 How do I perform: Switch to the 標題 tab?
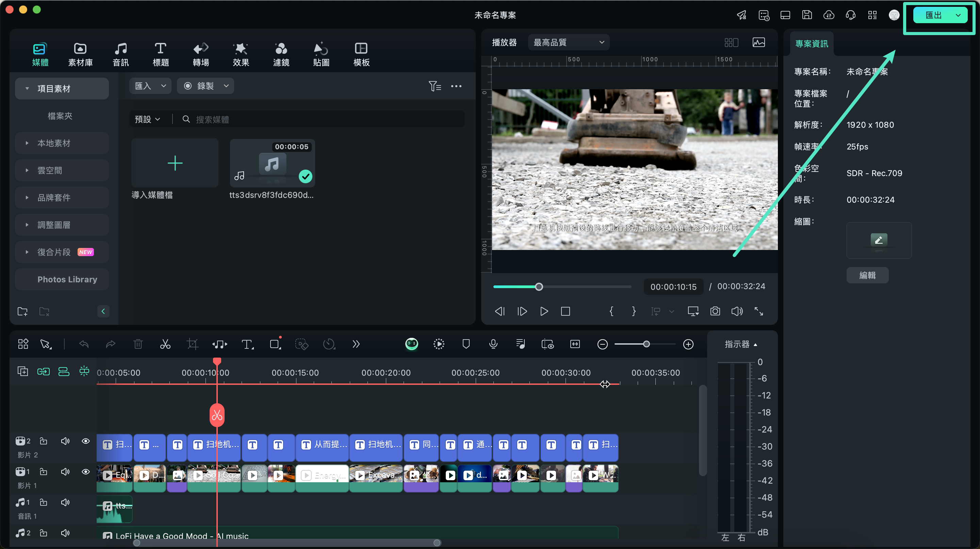point(161,54)
